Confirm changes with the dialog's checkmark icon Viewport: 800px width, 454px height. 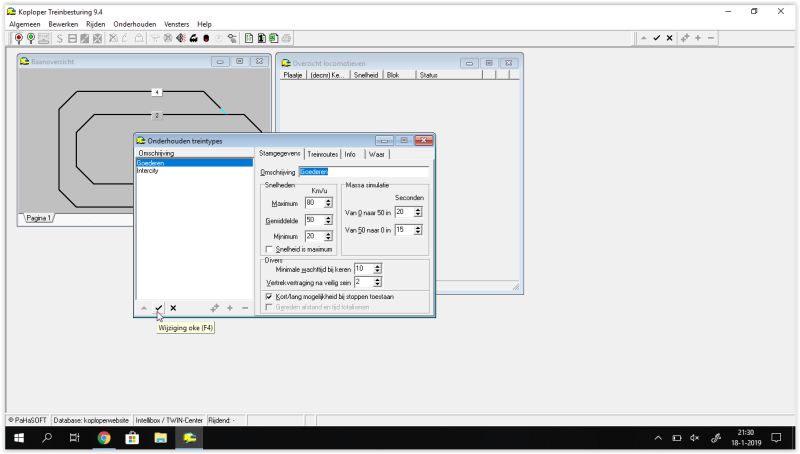click(x=159, y=308)
